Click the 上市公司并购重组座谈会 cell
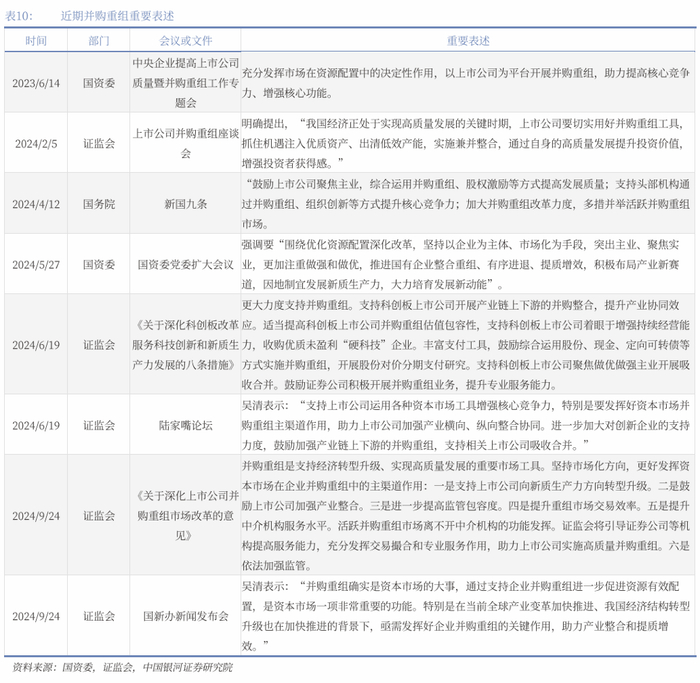Screen dimensions: 700x683 tap(185, 143)
